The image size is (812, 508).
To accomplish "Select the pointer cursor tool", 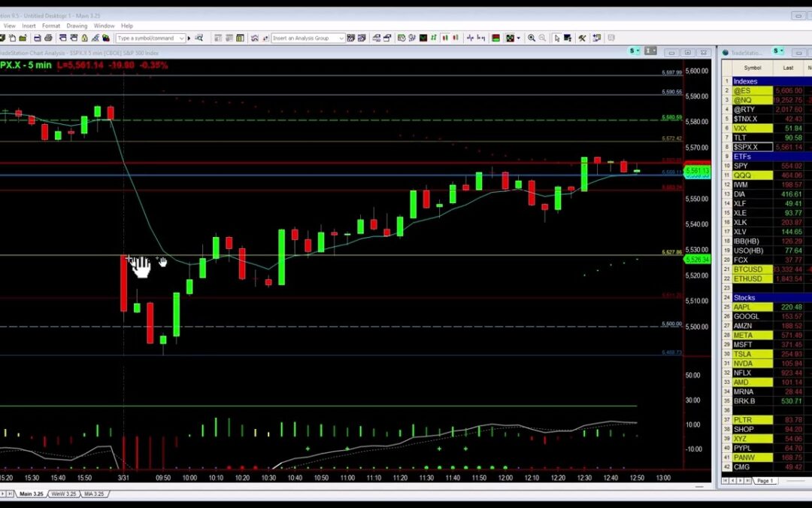I will pyautogui.click(x=556, y=38).
